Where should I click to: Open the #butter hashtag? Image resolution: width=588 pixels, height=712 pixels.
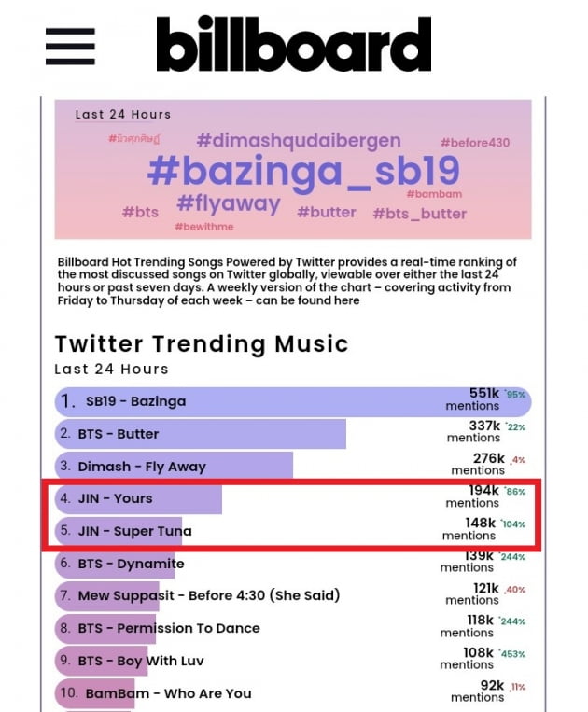[327, 212]
